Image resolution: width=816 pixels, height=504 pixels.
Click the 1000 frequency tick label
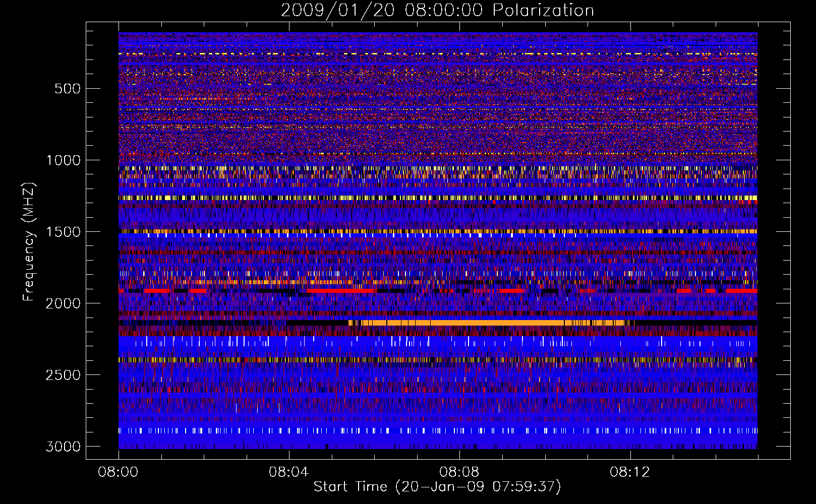64,160
